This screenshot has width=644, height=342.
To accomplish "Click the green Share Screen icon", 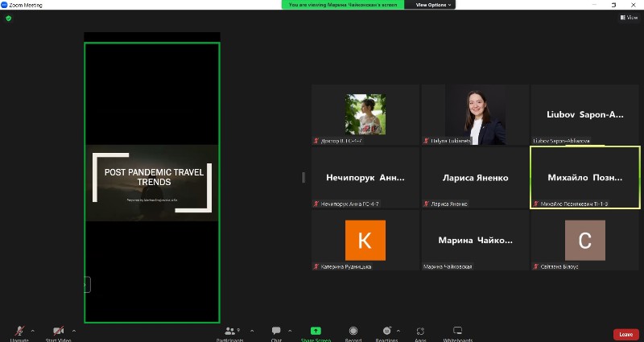I will click(x=316, y=331).
